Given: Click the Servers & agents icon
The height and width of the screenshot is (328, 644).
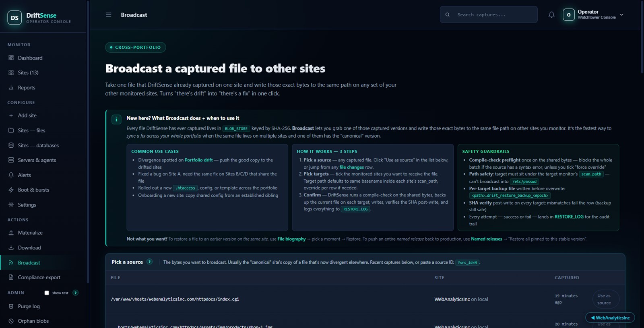Looking at the screenshot, I should point(11,160).
